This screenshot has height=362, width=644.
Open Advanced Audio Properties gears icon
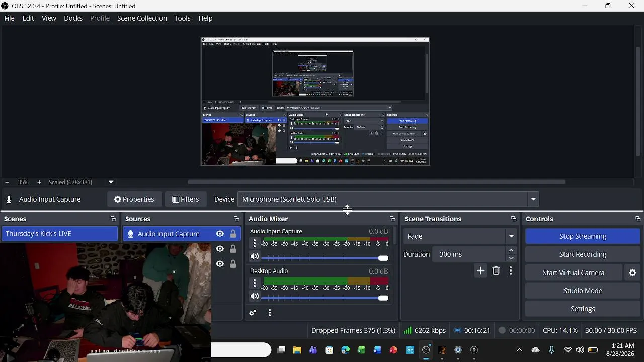coord(253,313)
